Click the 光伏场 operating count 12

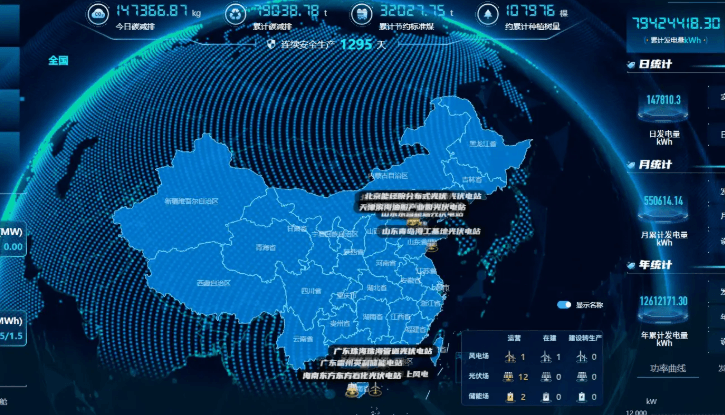coord(523,377)
